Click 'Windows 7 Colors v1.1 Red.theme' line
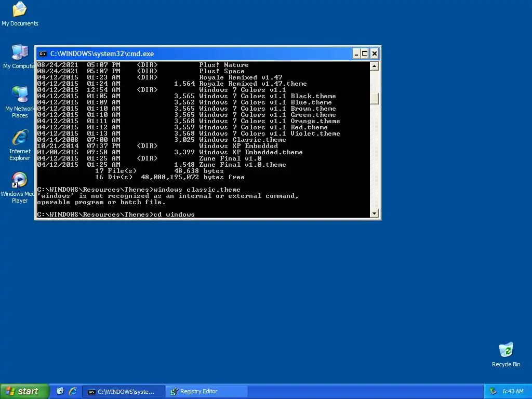Image resolution: width=532 pixels, height=399 pixels. click(x=182, y=127)
